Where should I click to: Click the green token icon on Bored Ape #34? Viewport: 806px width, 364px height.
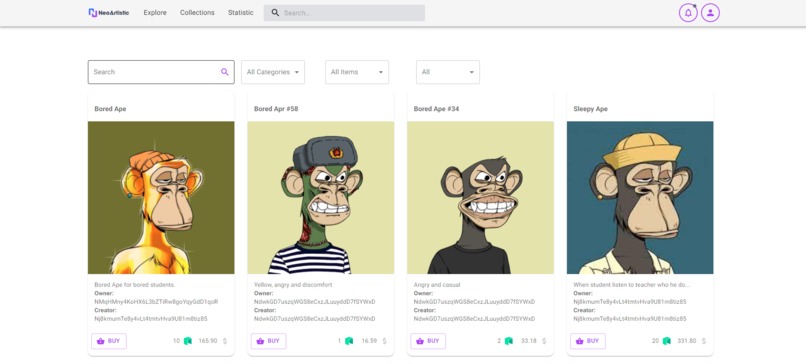509,341
